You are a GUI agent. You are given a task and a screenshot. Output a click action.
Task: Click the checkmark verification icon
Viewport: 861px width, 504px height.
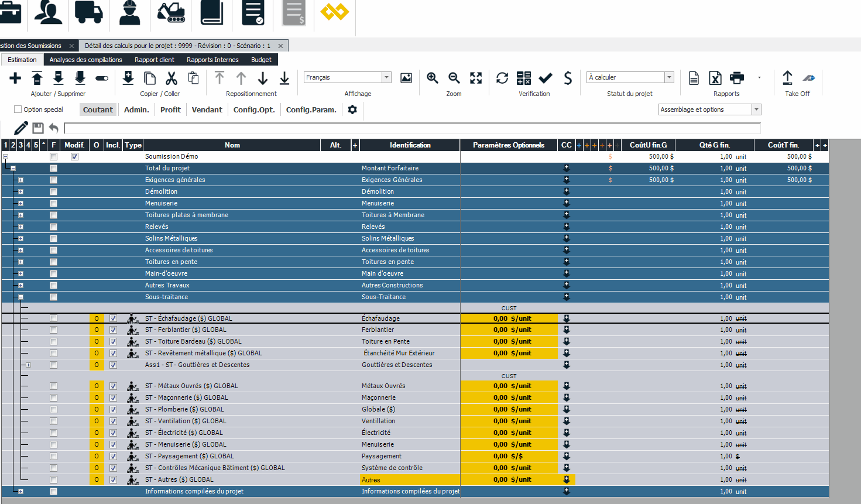coord(546,78)
